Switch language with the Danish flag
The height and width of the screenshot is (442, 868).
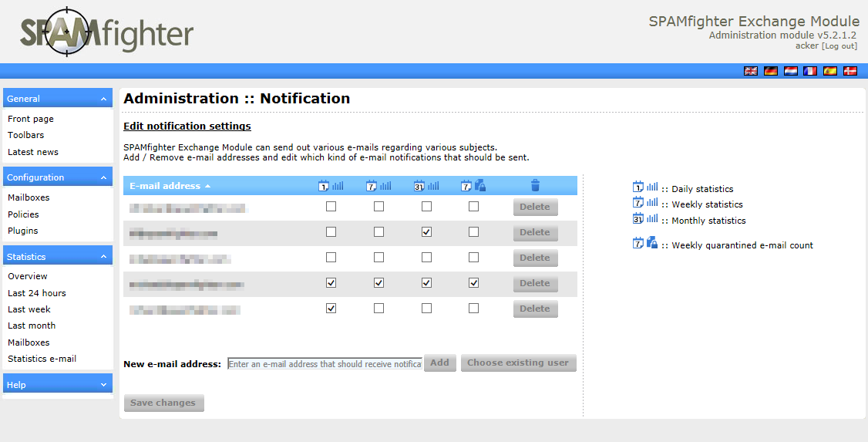click(x=849, y=71)
